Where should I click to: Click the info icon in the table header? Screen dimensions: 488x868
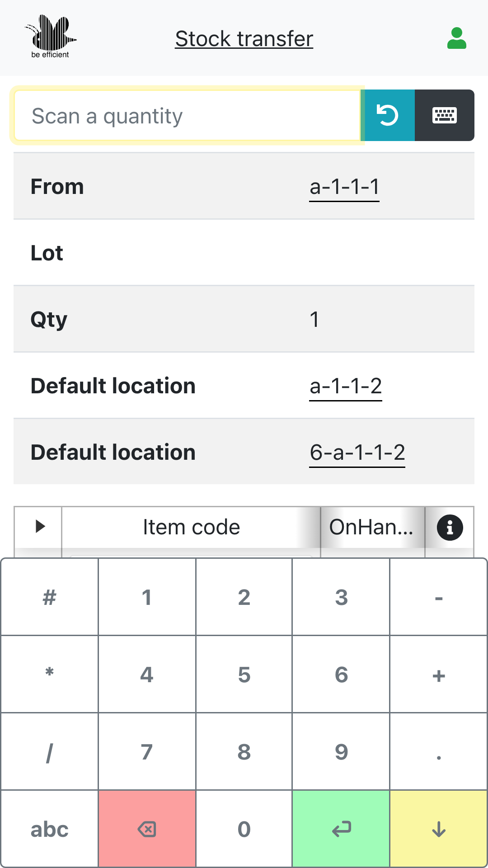point(450,527)
